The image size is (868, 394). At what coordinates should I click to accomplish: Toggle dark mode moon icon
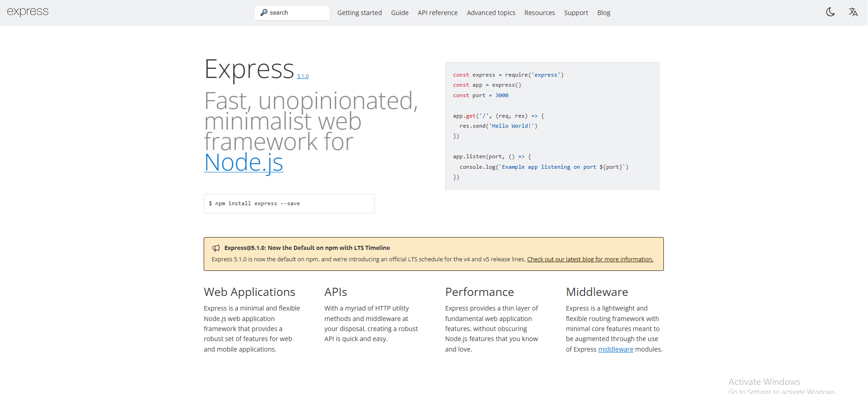830,12
